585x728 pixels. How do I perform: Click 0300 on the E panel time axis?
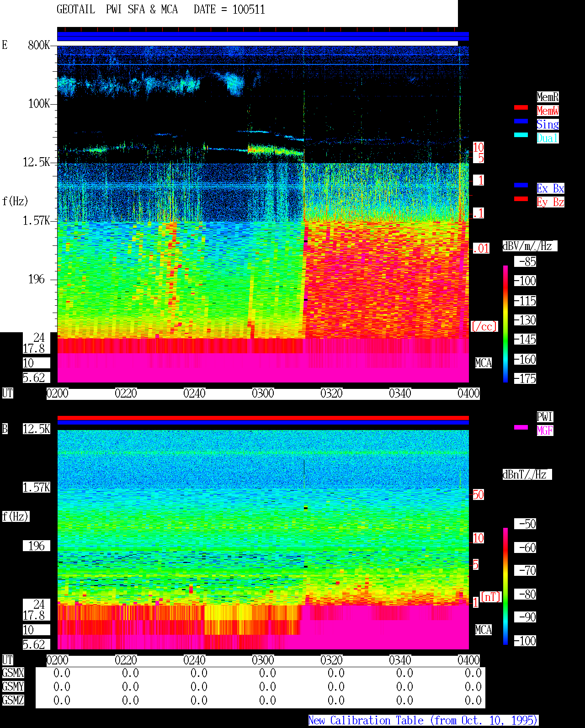tap(263, 393)
